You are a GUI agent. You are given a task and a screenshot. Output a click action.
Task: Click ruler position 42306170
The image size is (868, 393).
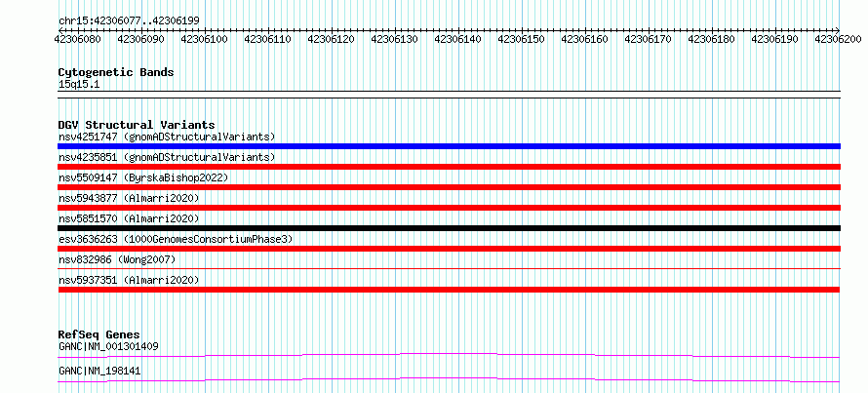[649, 39]
